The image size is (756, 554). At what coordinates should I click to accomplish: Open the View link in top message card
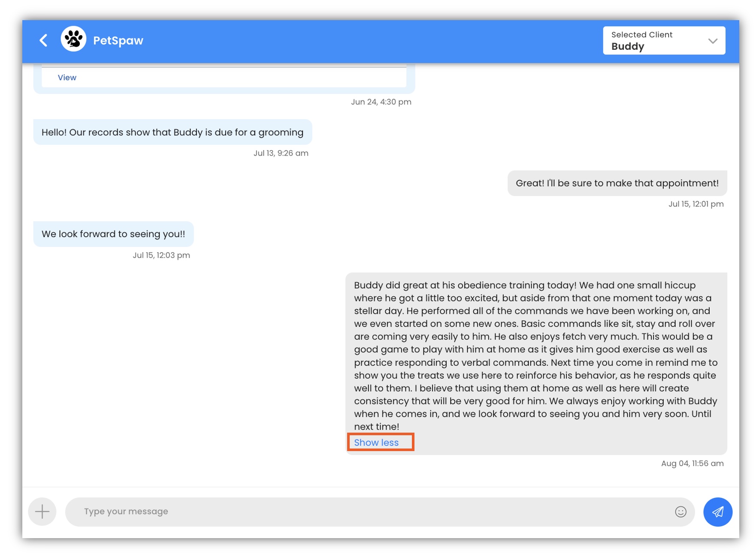[67, 78]
